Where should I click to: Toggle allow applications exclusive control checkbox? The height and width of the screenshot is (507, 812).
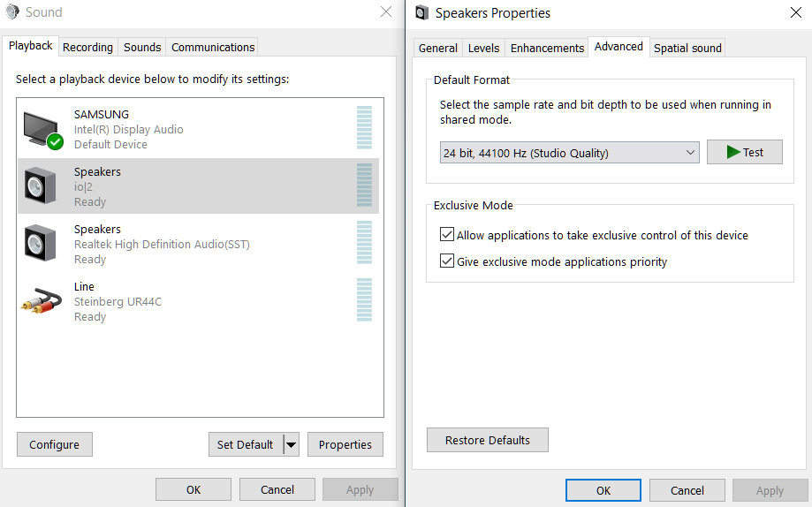coord(446,235)
